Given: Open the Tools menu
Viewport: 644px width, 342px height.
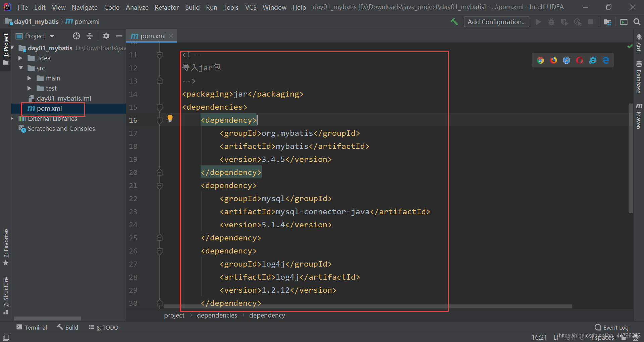Looking at the screenshot, I should (231, 7).
